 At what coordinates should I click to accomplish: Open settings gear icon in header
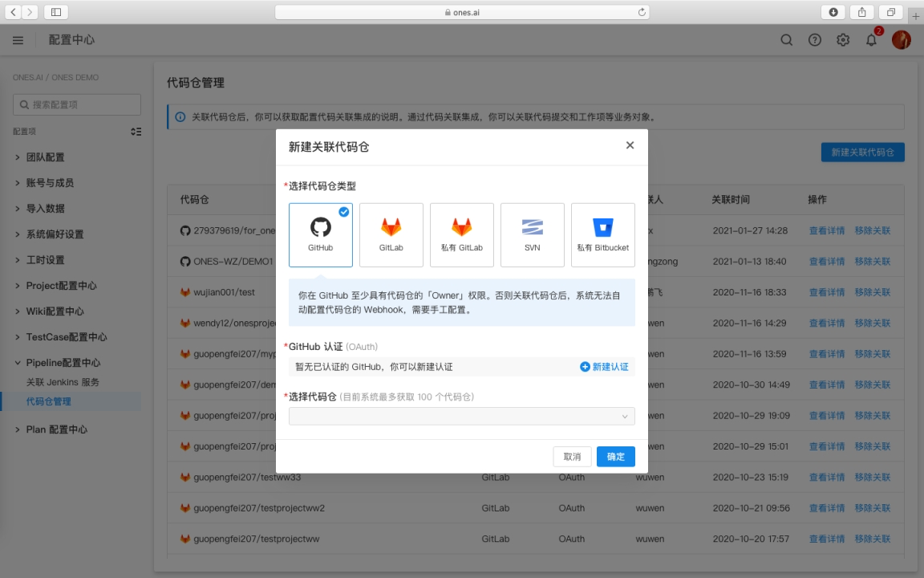click(842, 40)
